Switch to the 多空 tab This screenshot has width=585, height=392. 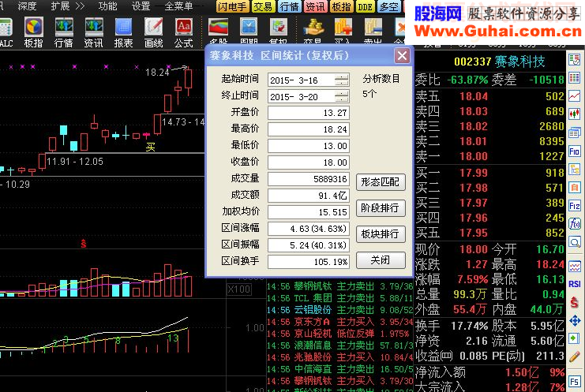coord(389,7)
